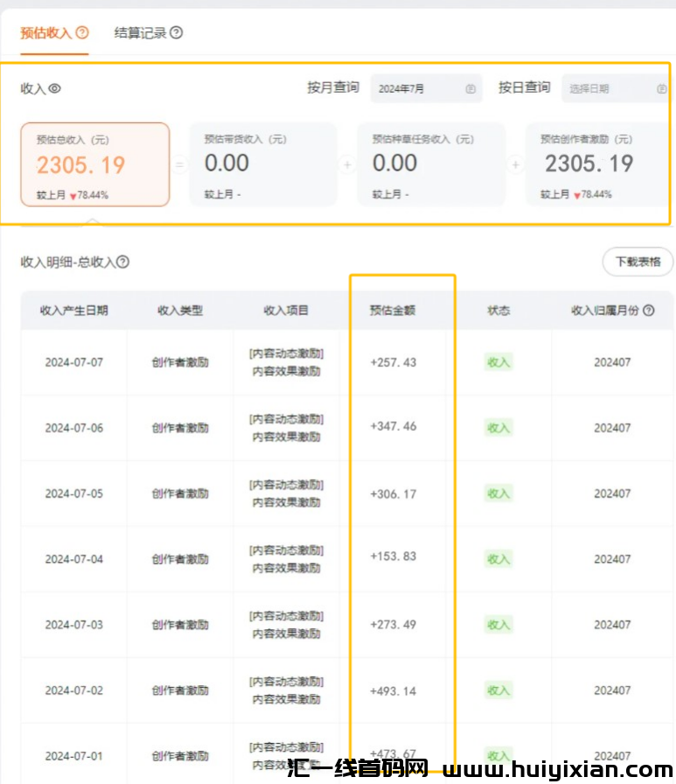Image resolution: width=676 pixels, height=784 pixels.
Task: Click amount +306.17
Action: [x=394, y=494]
